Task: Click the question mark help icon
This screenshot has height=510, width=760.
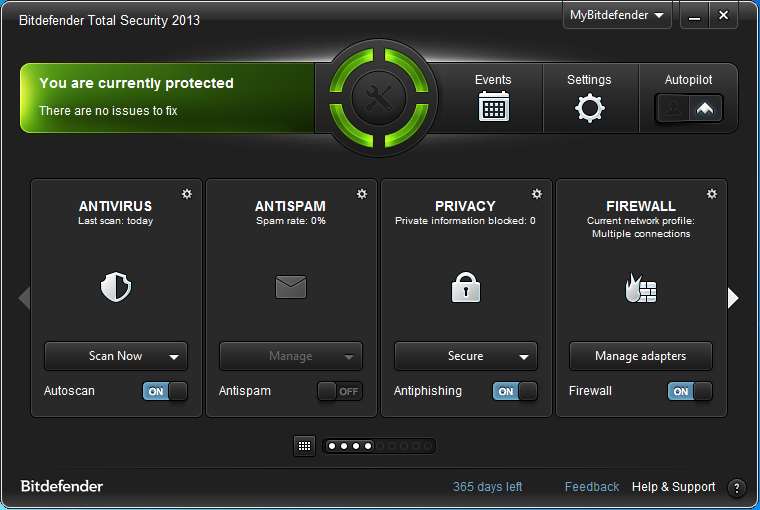Action: pos(737,487)
